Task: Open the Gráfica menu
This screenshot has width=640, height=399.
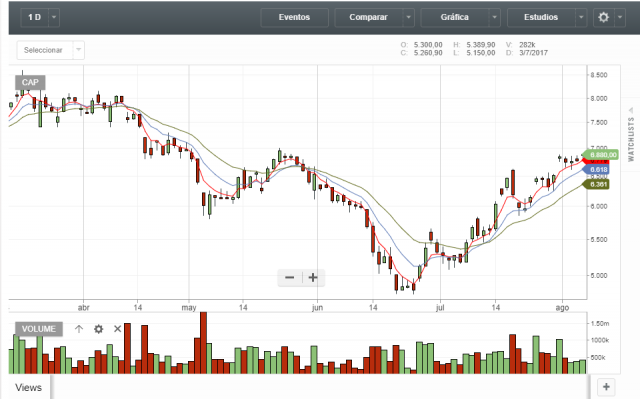Action: tap(455, 18)
